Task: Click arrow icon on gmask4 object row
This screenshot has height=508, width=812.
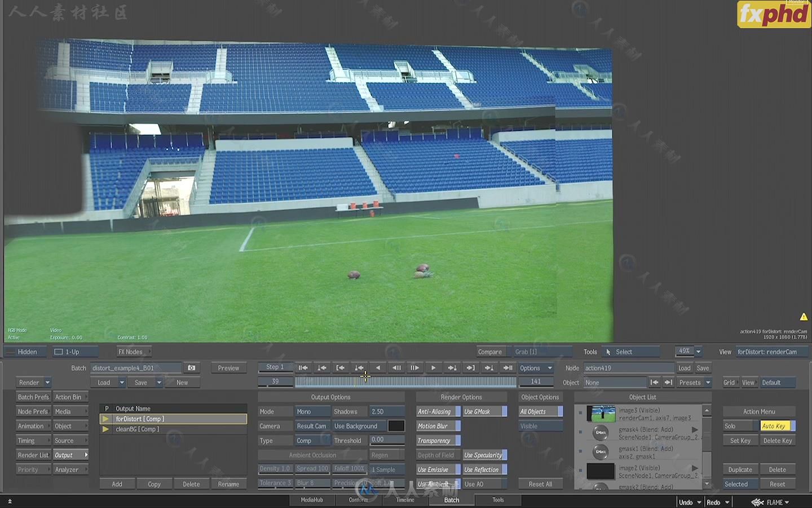Action: pos(695,430)
